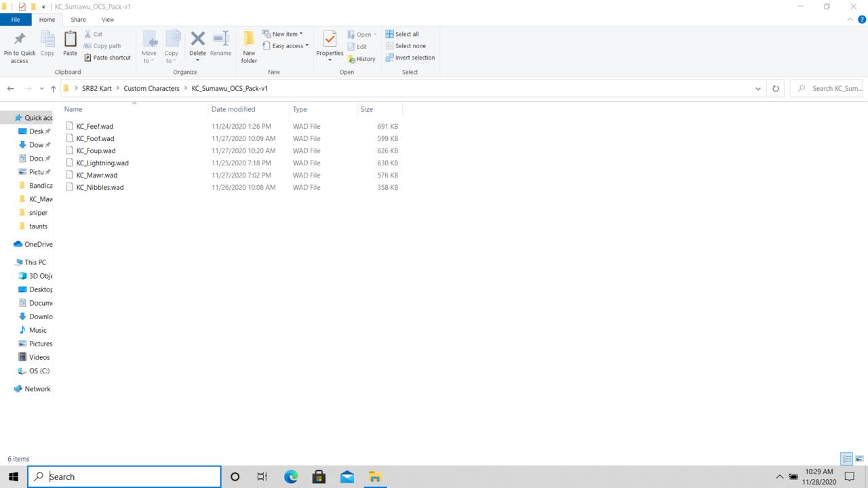Click Invert selection in ribbon

[410, 58]
